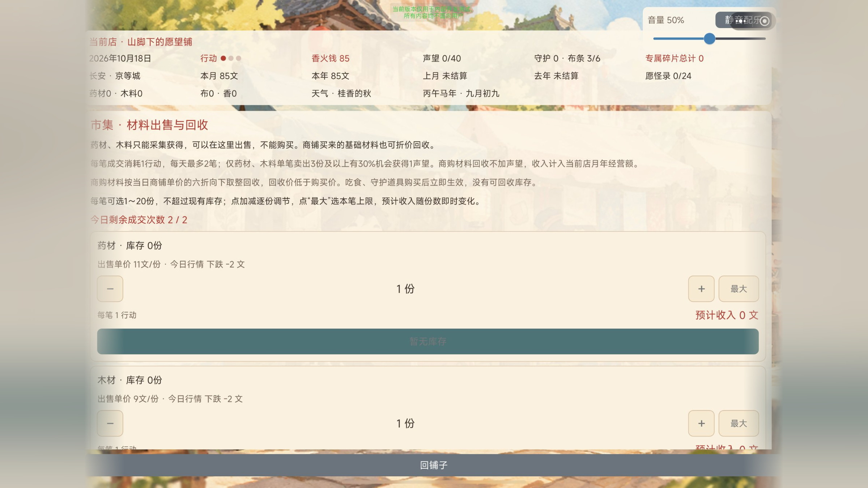This screenshot has height=488, width=868.
Task: Open the three-dot capsule menu
Action: pos(740,21)
